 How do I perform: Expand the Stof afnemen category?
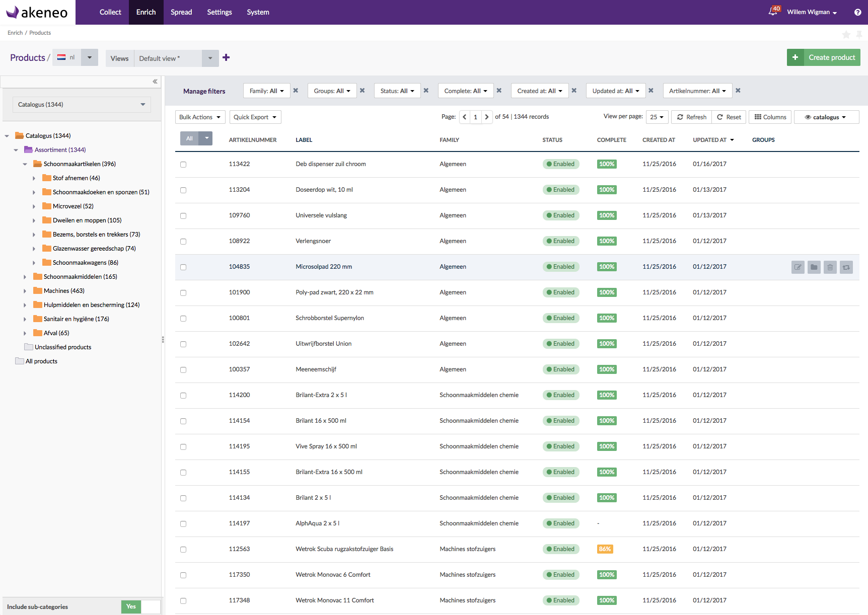coord(34,178)
